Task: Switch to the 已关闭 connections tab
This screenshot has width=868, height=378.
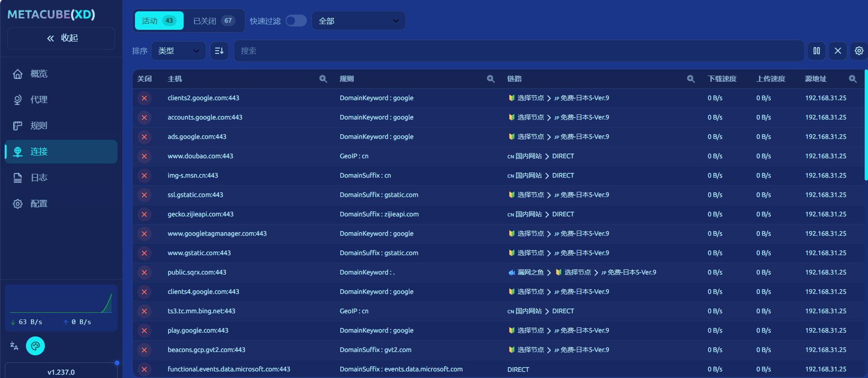Action: pyautogui.click(x=214, y=21)
